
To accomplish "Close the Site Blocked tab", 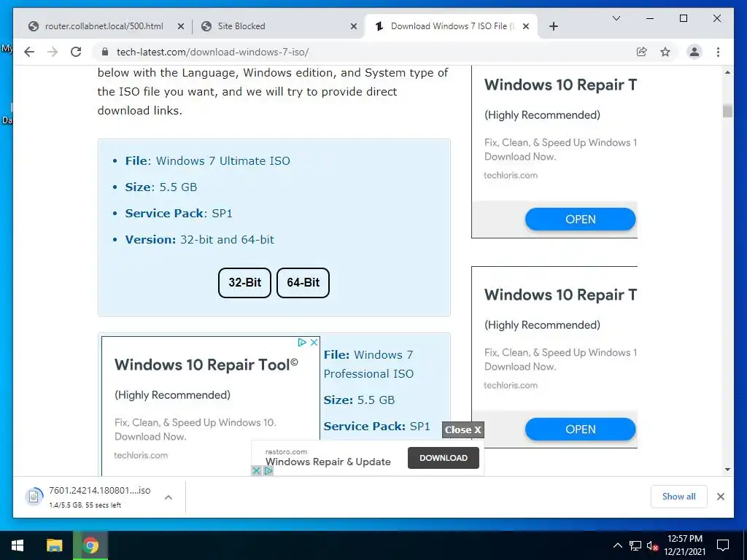I will tap(354, 27).
